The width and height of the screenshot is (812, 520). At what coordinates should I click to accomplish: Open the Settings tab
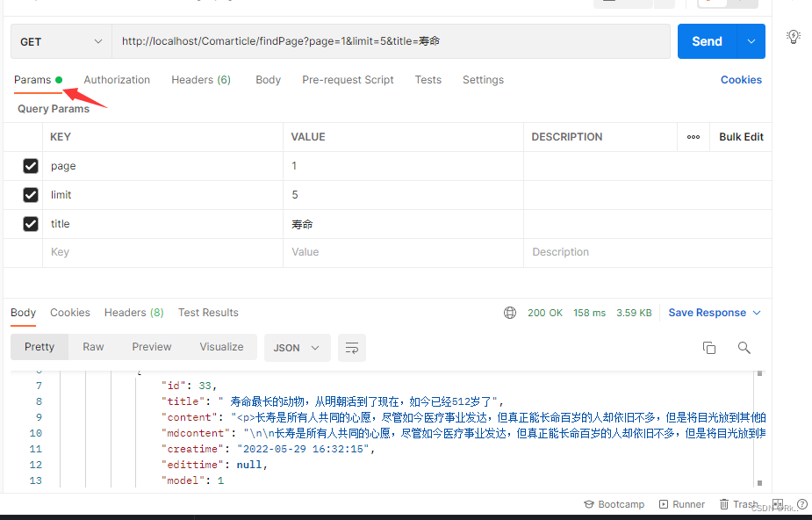coord(483,80)
